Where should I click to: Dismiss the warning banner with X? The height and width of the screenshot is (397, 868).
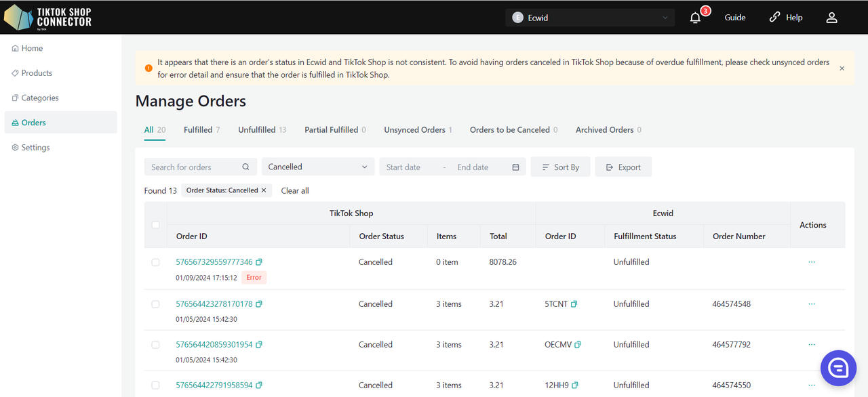pos(842,68)
